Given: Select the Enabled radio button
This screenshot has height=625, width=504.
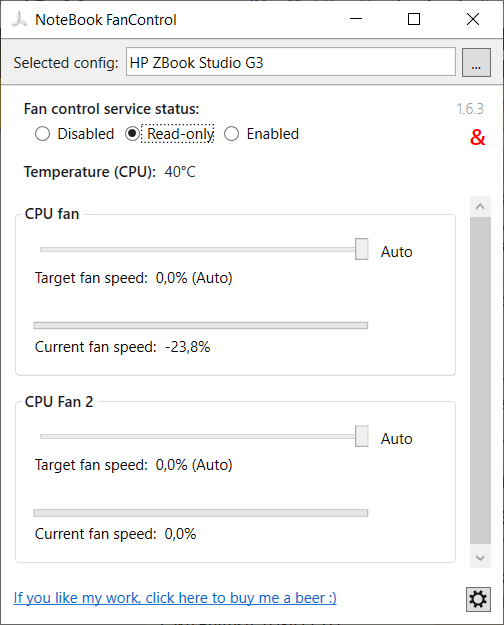Looking at the screenshot, I should [232, 134].
